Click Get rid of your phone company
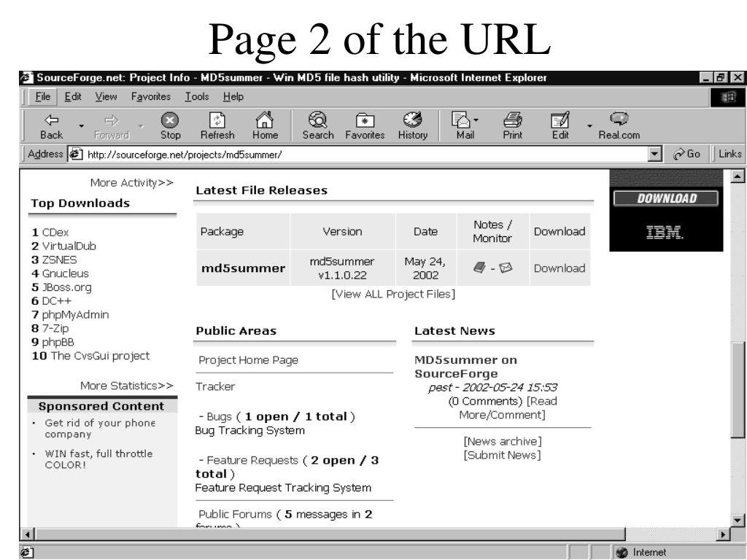747x560 pixels. (x=100, y=429)
